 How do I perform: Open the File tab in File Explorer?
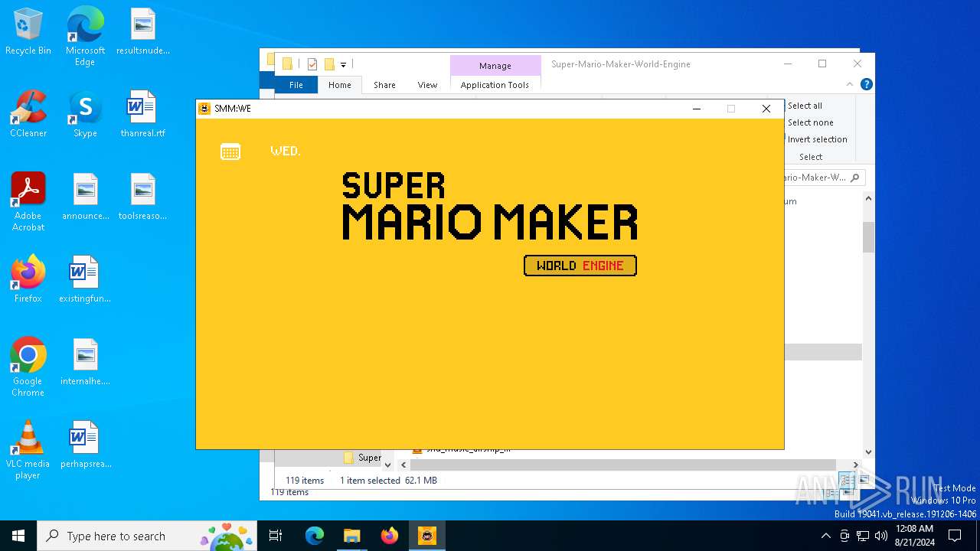click(296, 85)
